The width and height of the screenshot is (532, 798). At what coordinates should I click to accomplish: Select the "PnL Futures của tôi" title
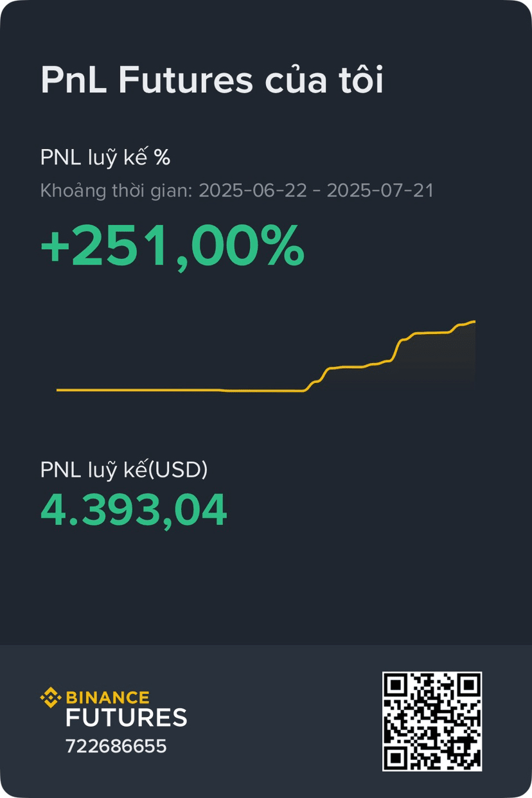pyautogui.click(x=212, y=82)
